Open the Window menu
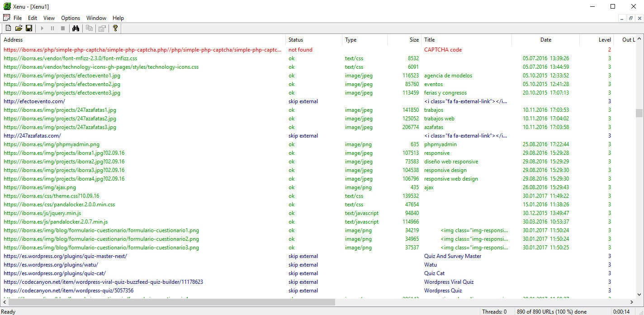Image resolution: width=644 pixels, height=315 pixels. [96, 18]
